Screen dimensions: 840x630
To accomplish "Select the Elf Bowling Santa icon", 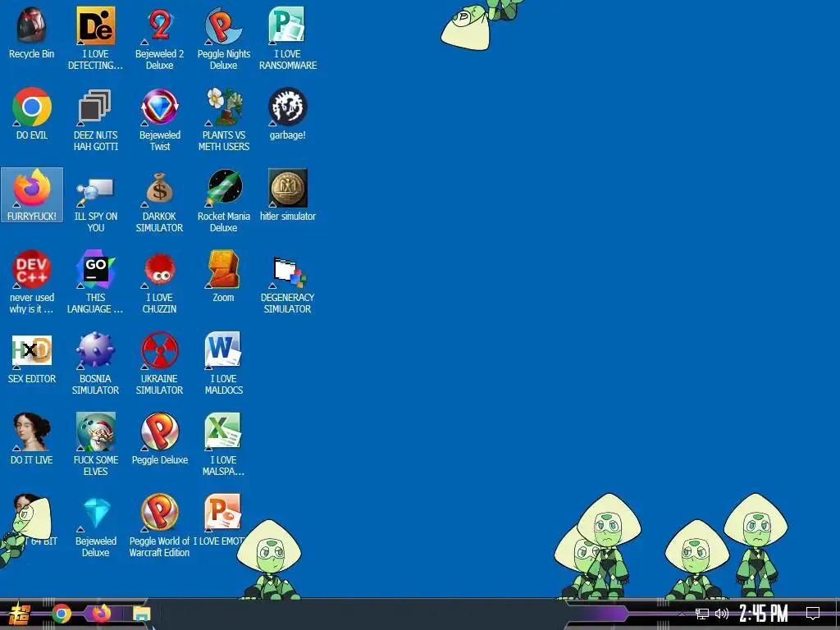I will [x=95, y=431].
